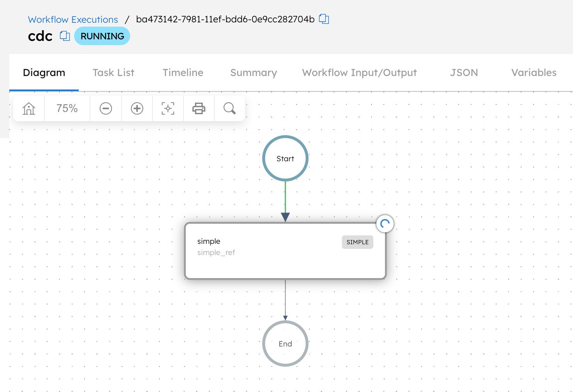This screenshot has width=573, height=392.
Task: Open the Workflow Input/Output tab
Action: pos(359,73)
